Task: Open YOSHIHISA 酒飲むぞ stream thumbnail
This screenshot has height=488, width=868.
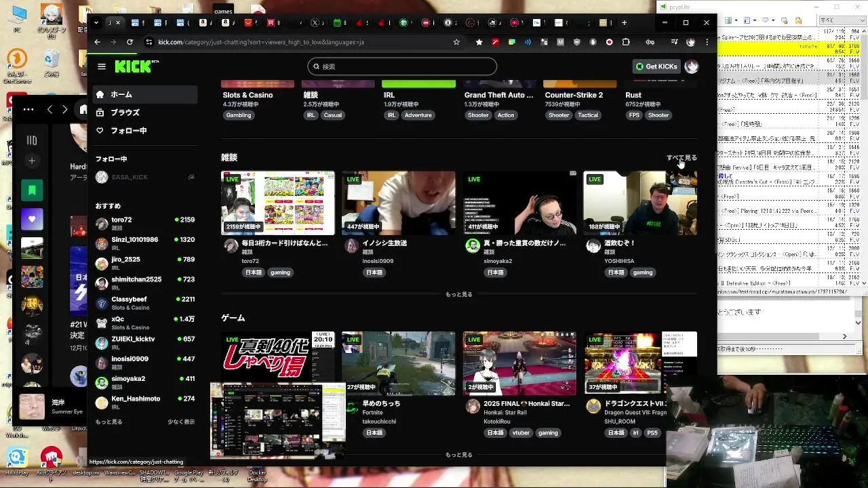Action: (640, 203)
